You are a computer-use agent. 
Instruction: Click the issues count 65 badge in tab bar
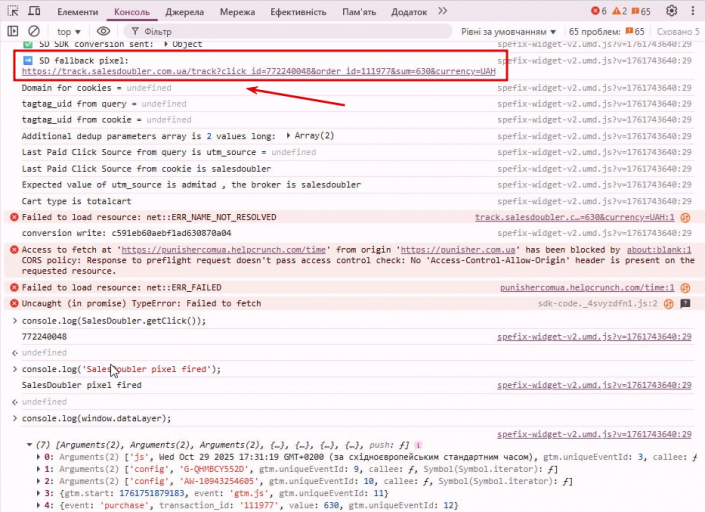click(x=641, y=11)
